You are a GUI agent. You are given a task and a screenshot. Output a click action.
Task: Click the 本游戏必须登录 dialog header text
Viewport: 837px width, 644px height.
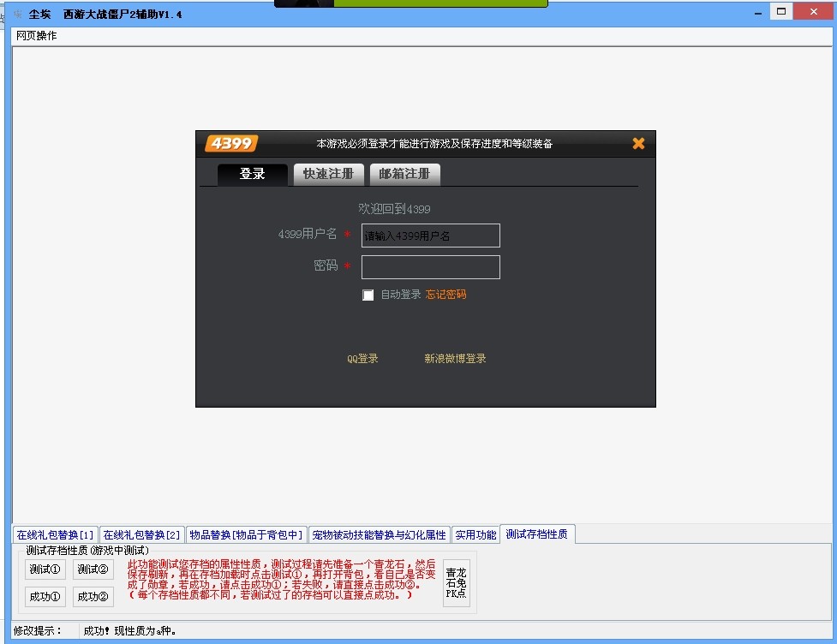434,144
